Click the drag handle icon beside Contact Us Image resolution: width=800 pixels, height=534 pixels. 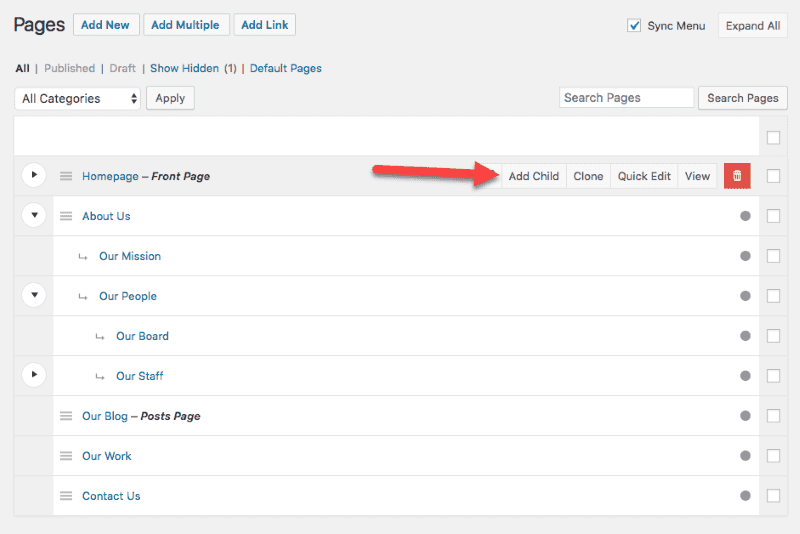coord(66,496)
